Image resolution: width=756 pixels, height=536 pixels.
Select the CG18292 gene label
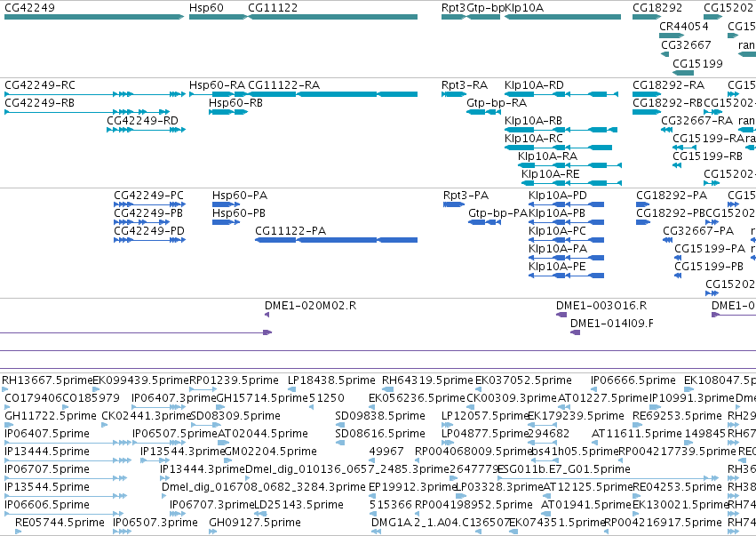[657, 8]
